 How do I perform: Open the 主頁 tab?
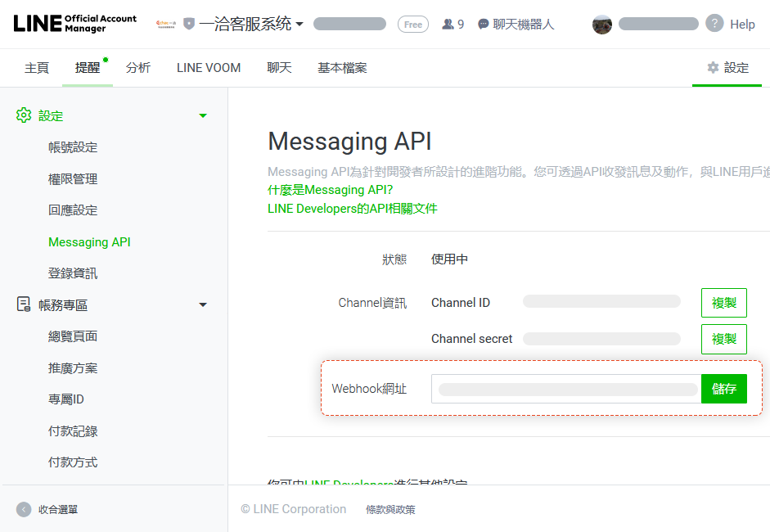[37, 68]
